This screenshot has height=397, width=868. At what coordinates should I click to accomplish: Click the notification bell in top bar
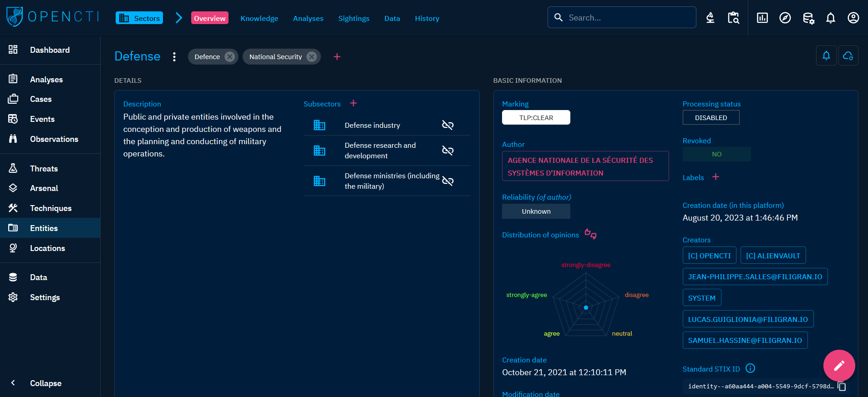[830, 18]
